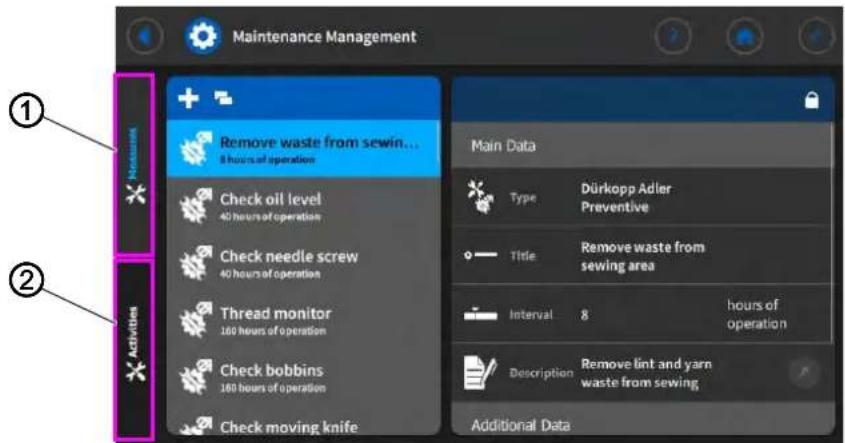Click the Interval ruler icon
Image resolution: width=845 pixels, height=443 pixels.
(481, 313)
